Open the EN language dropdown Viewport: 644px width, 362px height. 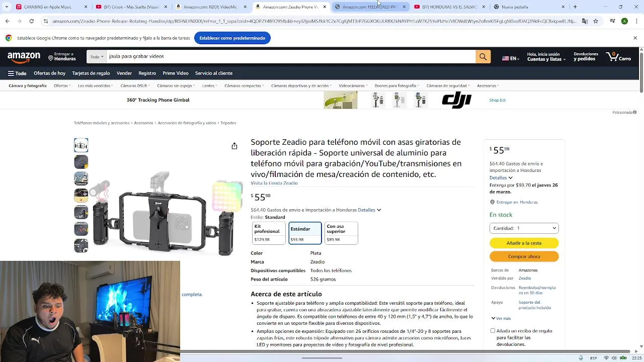(x=510, y=58)
